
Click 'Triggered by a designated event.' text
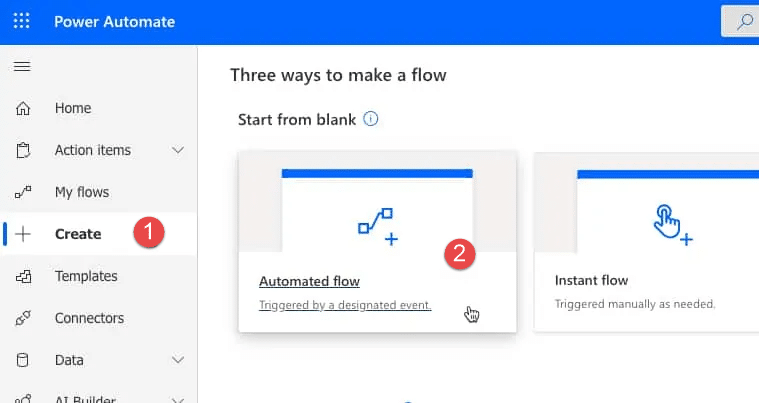(345, 305)
